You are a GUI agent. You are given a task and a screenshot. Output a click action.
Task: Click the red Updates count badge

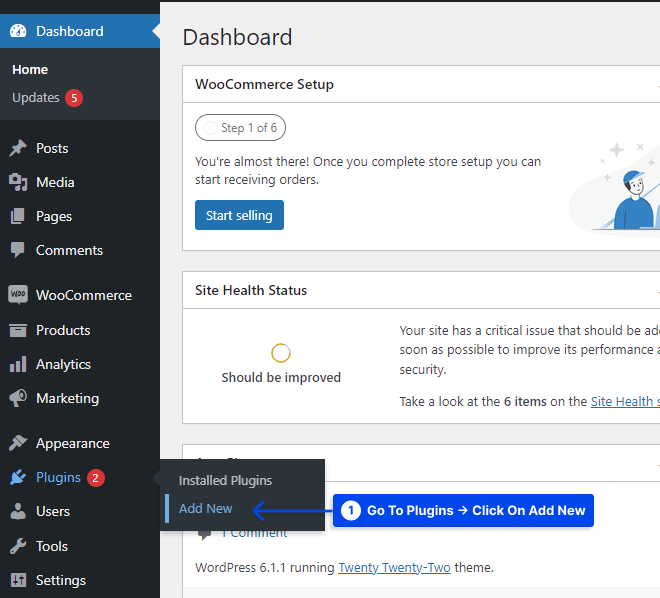74,98
